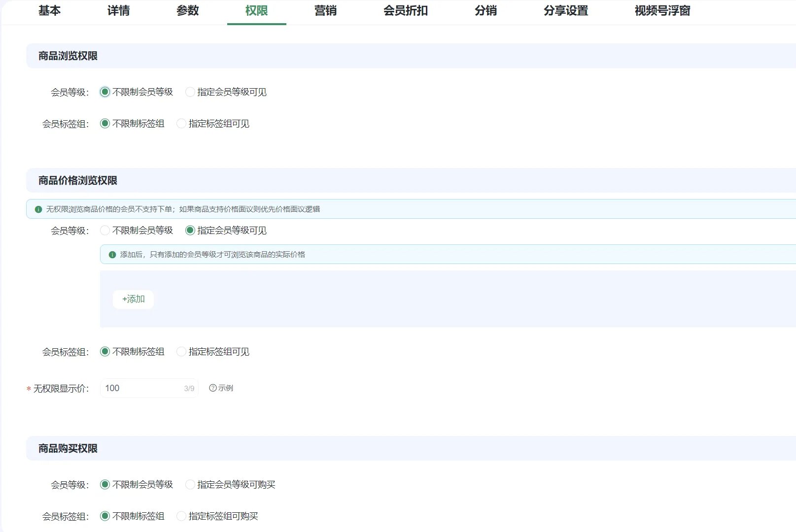The width and height of the screenshot is (796, 532).
Task: Switch to the 详情 tab
Action: pos(118,11)
